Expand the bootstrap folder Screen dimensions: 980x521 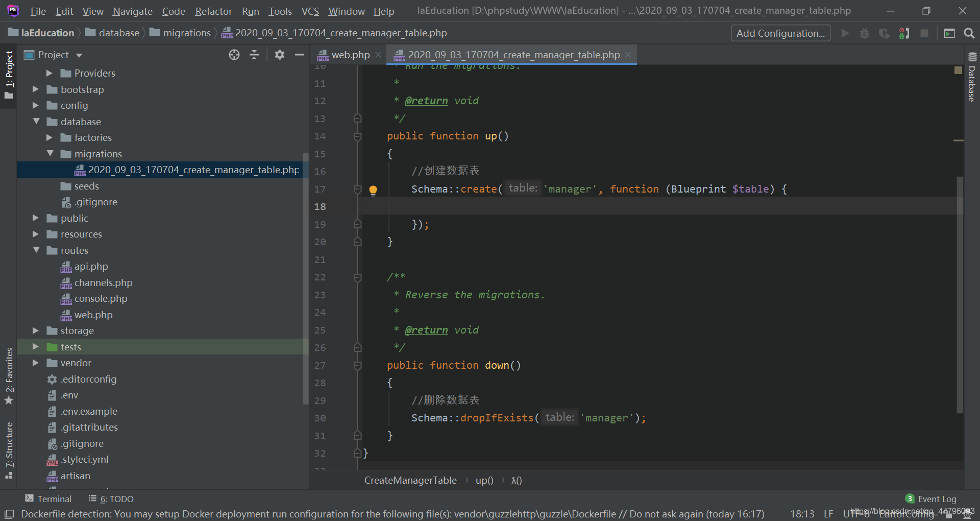pos(36,89)
